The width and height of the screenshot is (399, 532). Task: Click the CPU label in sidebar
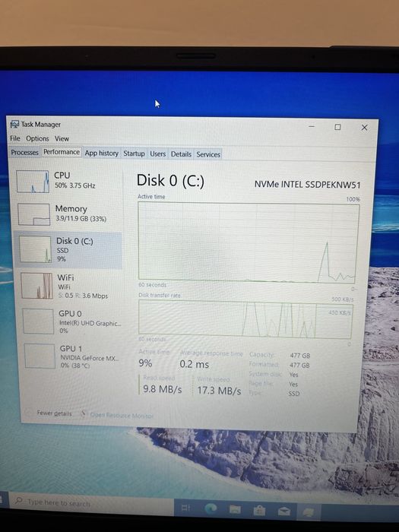[x=62, y=175]
